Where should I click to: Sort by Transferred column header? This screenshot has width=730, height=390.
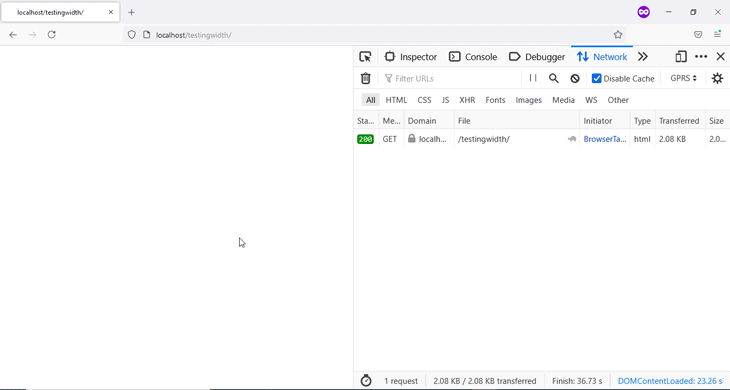click(x=680, y=121)
